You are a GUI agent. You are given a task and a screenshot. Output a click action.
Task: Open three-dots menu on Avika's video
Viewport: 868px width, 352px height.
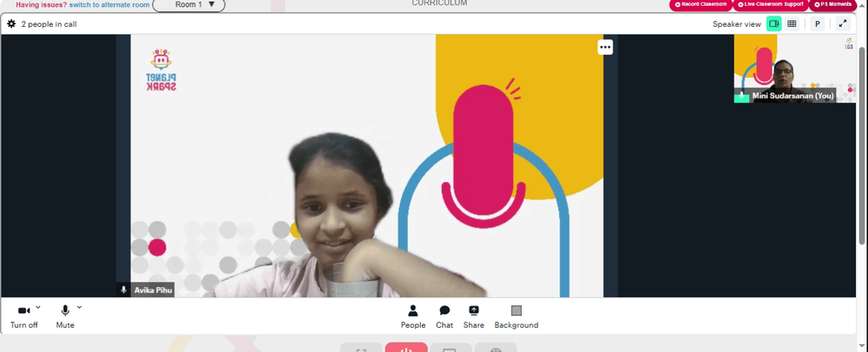click(605, 47)
